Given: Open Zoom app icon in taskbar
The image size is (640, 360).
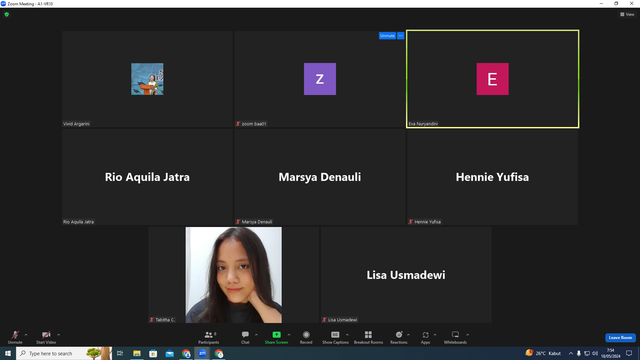Looking at the screenshot, I should [202, 353].
